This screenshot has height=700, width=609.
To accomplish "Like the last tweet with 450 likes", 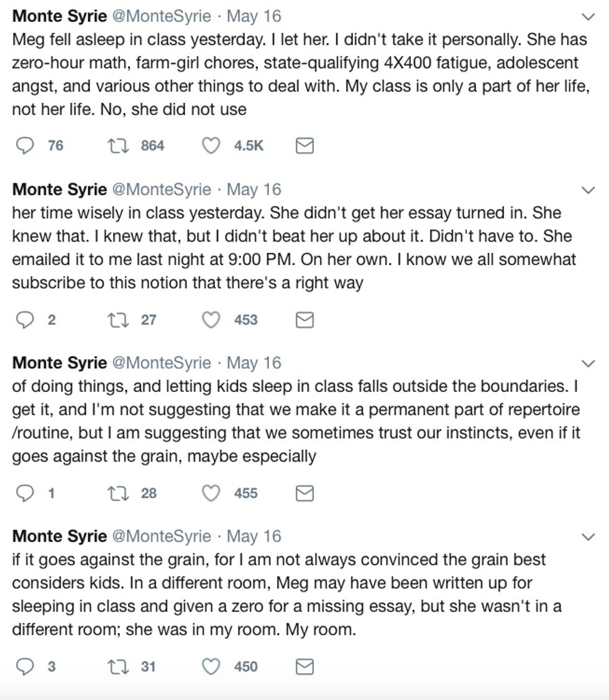I will [x=212, y=666].
